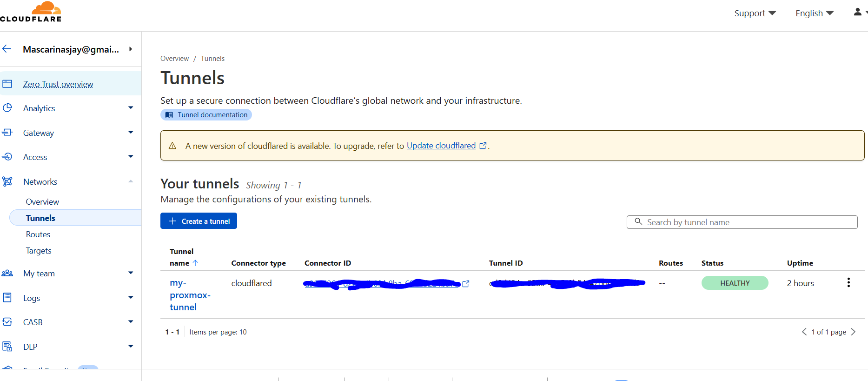Screen dimensions: 868x381
Task: Open Tunnel documentation link
Action: click(206, 115)
